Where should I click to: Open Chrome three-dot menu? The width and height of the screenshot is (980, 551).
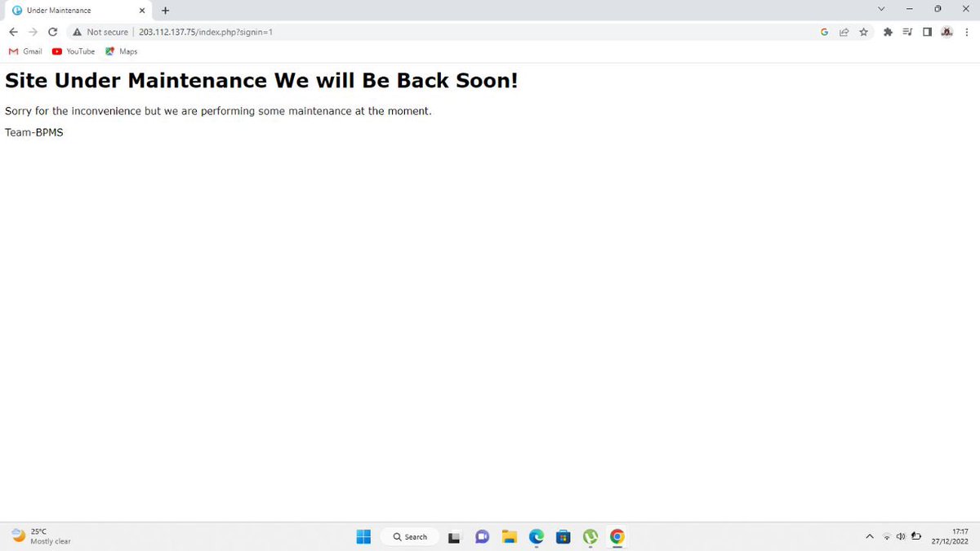967,32
